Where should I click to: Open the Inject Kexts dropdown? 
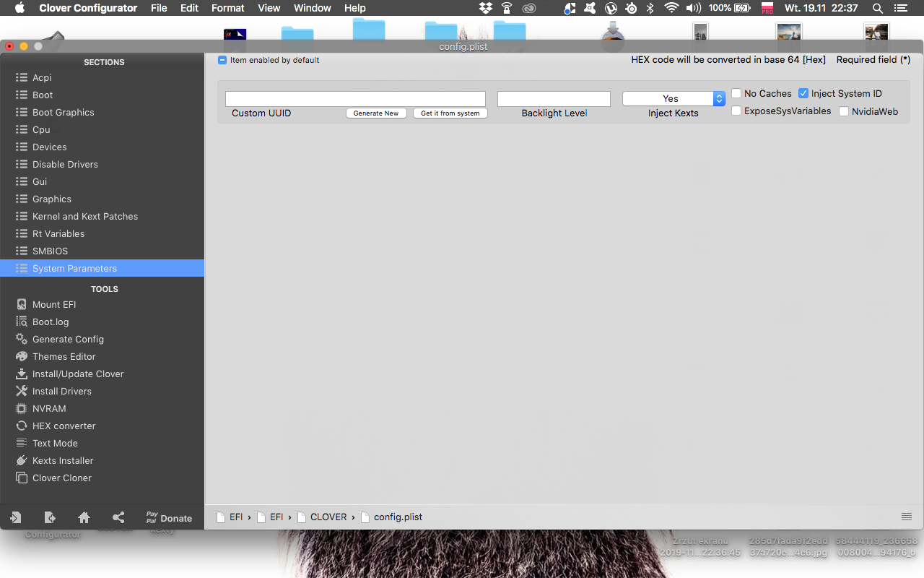(x=674, y=99)
